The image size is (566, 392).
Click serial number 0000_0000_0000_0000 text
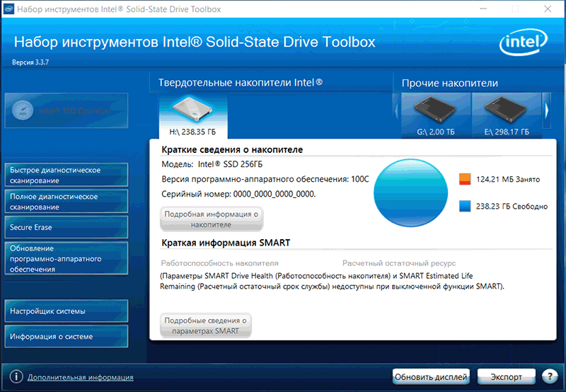point(275,194)
